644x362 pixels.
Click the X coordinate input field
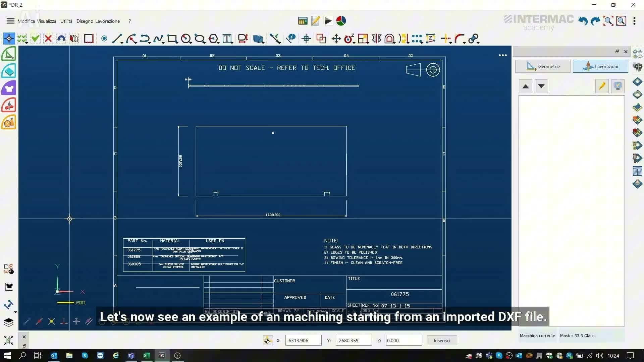(303, 341)
